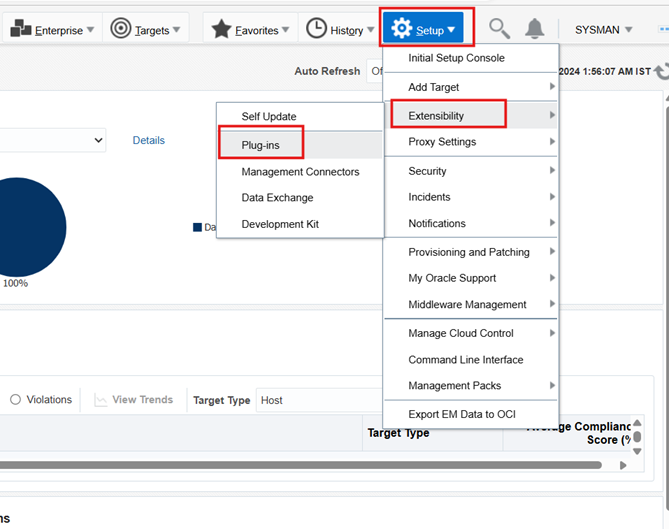Click the Setup gear icon

pyautogui.click(x=401, y=29)
